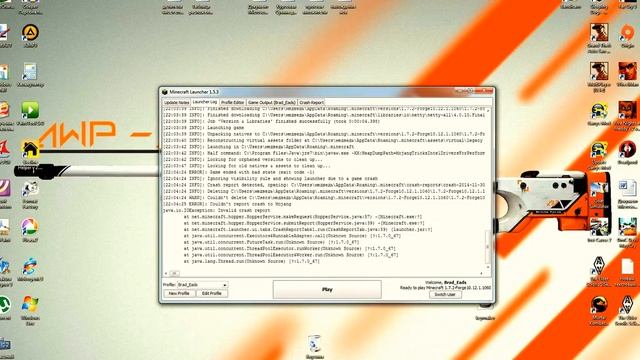Open the Profile Editor tab
The width and height of the screenshot is (640, 360).
[233, 102]
